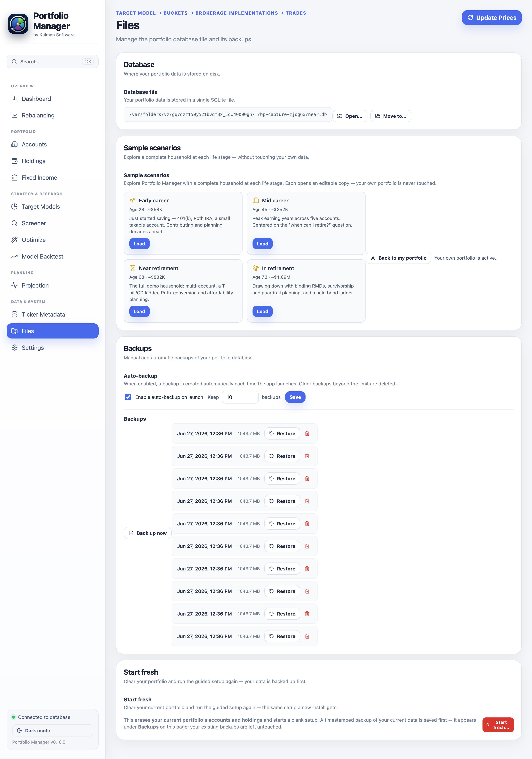Click the Connected to database status
Screen dimensions: 532x759
[41, 717]
